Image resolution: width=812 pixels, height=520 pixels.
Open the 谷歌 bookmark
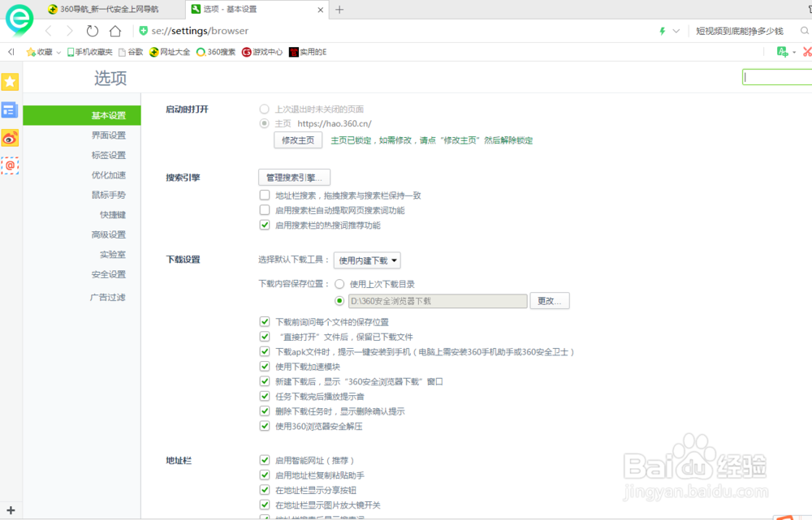pos(131,52)
